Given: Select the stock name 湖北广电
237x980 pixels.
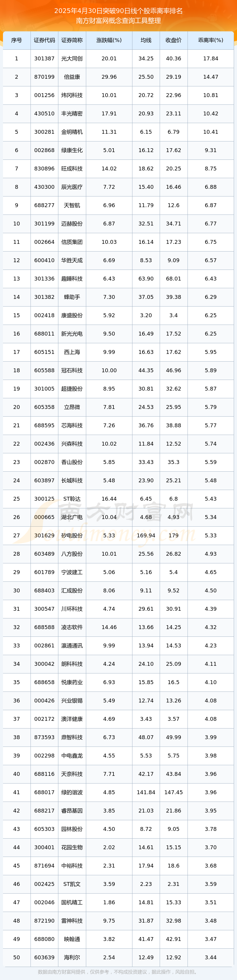Looking at the screenshot, I should tap(72, 517).
